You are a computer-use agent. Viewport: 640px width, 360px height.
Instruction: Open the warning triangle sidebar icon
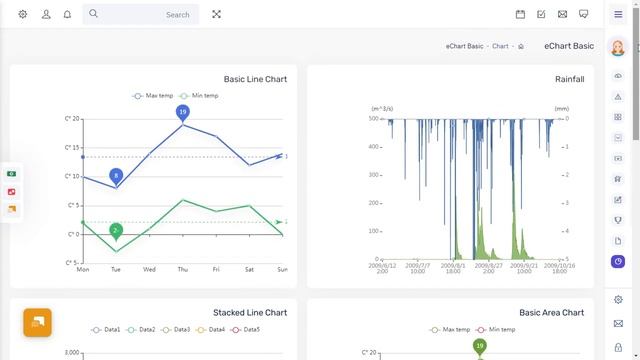click(x=618, y=97)
